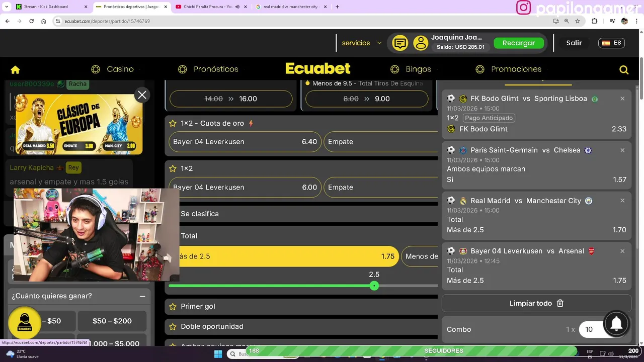This screenshot has width=644, height=362.
Task: Remove Bayer 04 Leverkusen vs Arsenal bet
Action: 622,251
